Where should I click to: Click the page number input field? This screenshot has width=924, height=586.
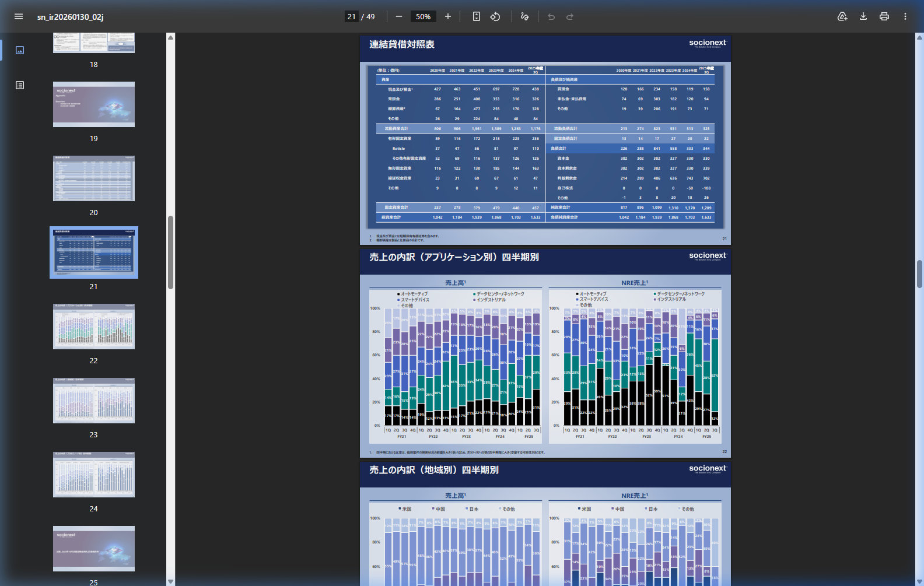click(x=351, y=16)
